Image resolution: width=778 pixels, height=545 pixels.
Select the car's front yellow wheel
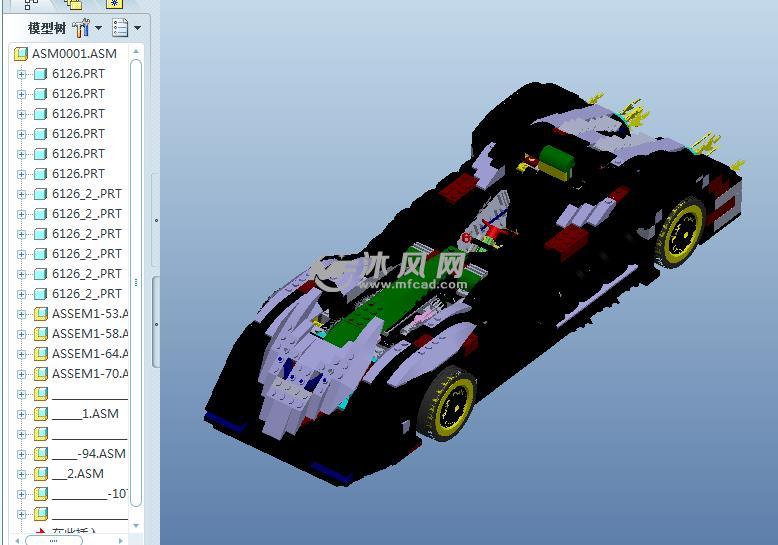point(449,405)
